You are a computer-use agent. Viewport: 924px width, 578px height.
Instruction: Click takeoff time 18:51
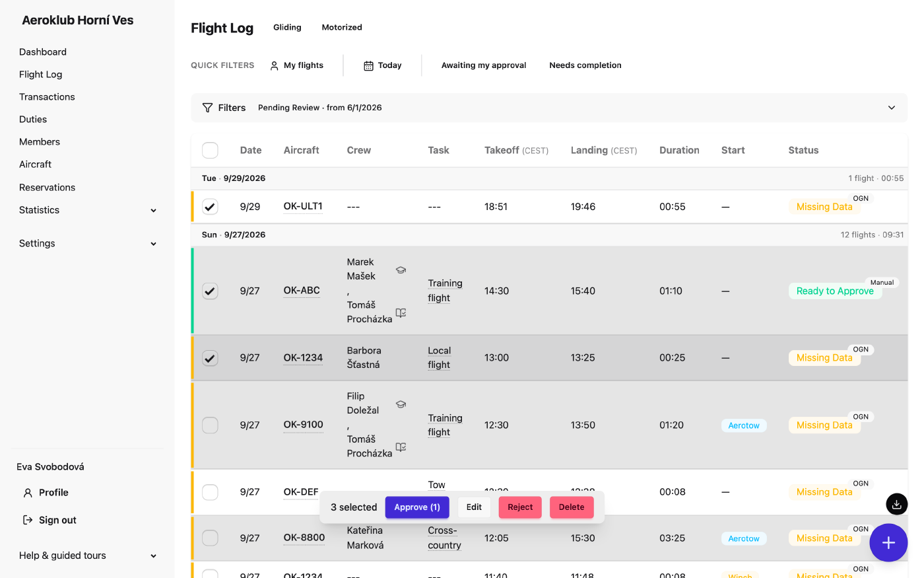(496, 207)
